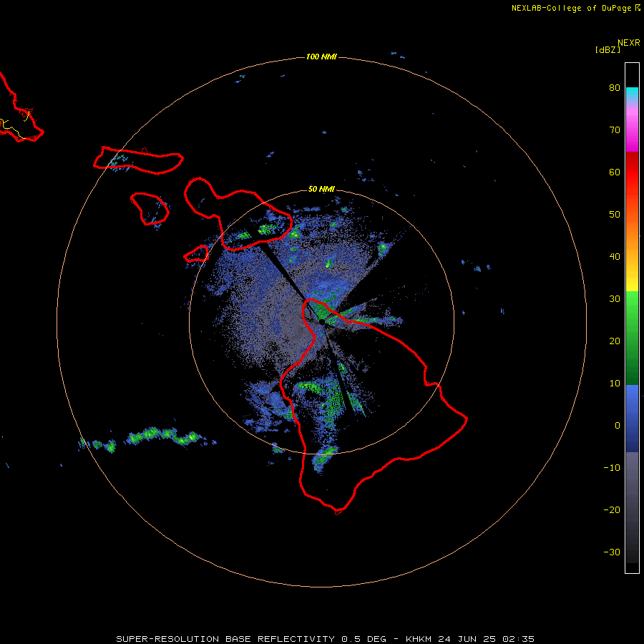Click the cyan segment of the color bar
644x644 pixels.
click(x=632, y=94)
